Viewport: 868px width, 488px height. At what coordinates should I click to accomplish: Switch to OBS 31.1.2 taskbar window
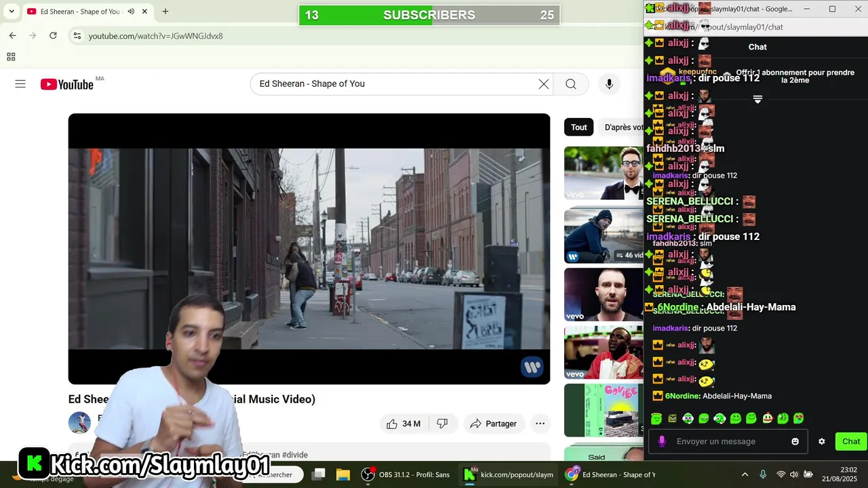406,474
